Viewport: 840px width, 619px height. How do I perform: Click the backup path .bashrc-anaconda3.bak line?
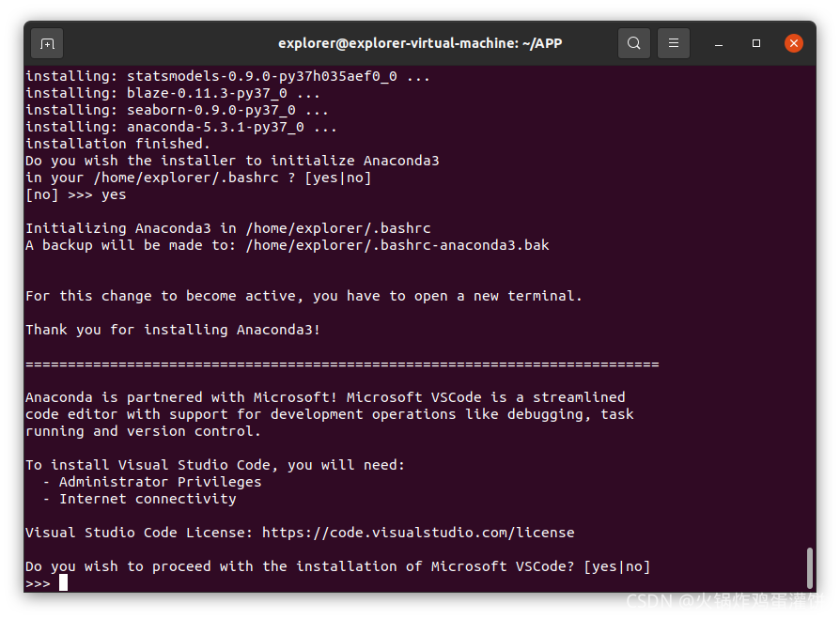pos(288,245)
